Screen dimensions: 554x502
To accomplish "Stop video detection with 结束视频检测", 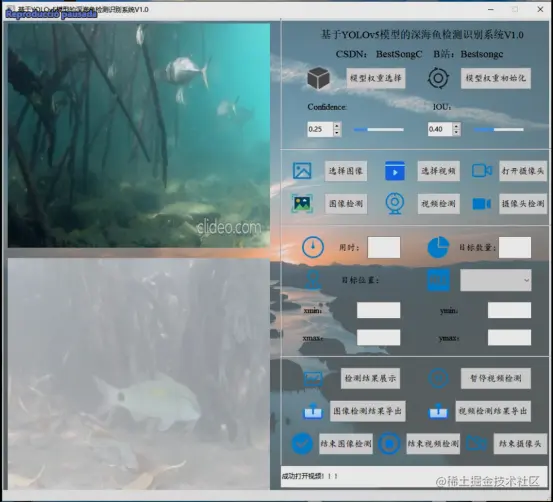I will pos(433,444).
